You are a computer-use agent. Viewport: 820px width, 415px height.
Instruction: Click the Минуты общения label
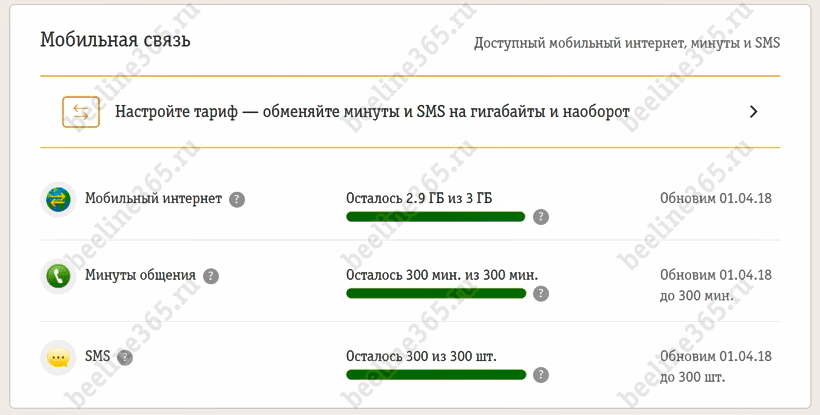point(140,275)
